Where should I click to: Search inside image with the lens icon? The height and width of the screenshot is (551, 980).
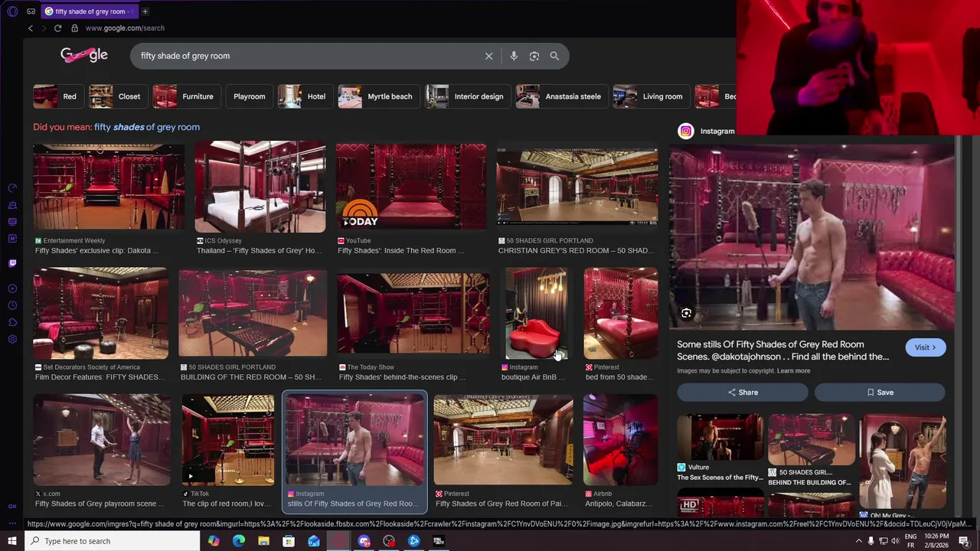coord(686,313)
